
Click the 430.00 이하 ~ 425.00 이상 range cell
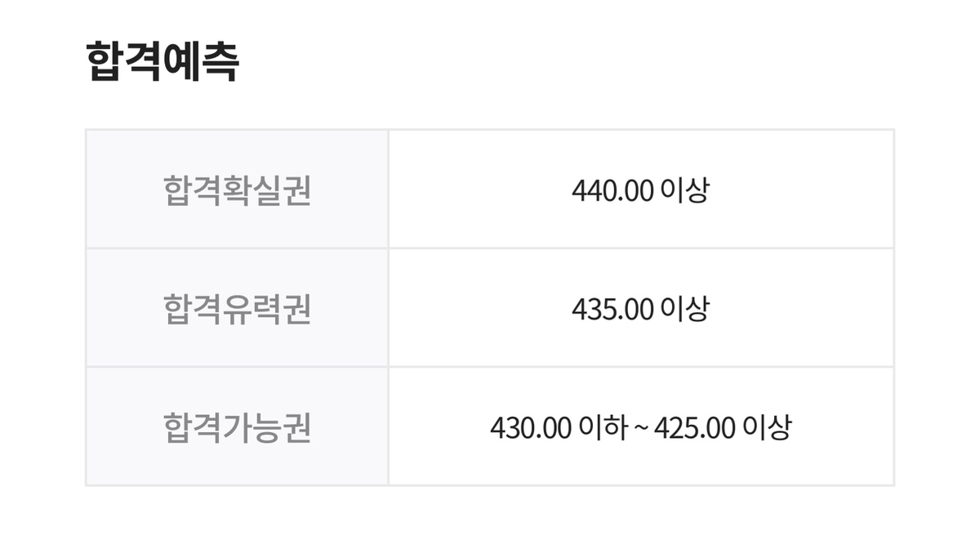641,427
